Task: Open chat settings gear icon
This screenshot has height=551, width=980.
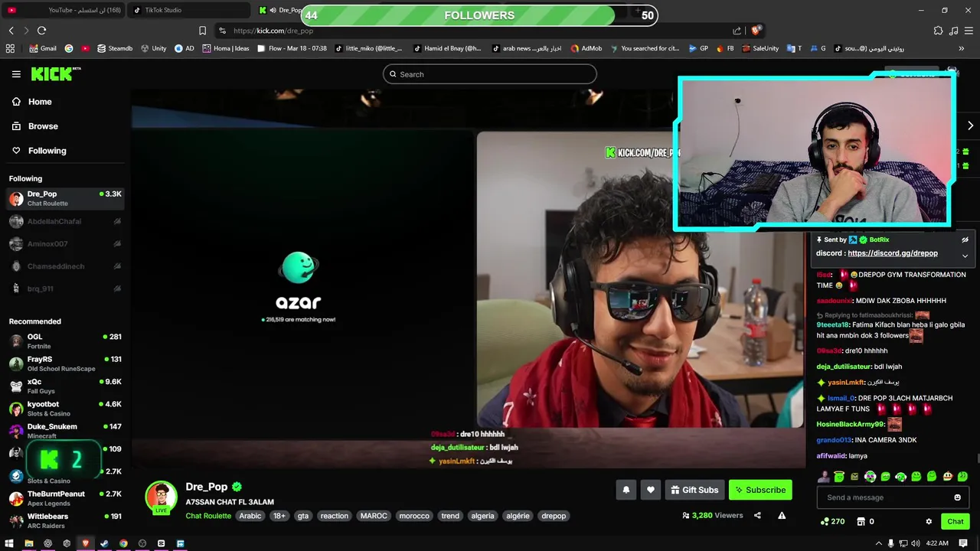Action: point(929,521)
